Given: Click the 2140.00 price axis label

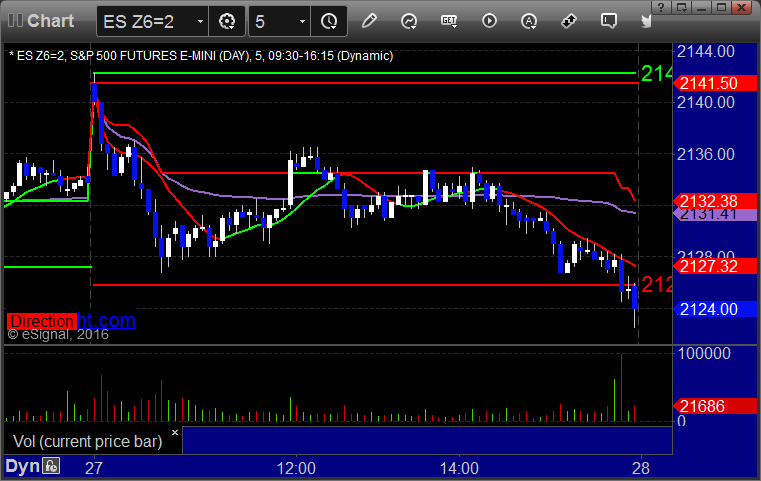Looking at the screenshot, I should [706, 102].
